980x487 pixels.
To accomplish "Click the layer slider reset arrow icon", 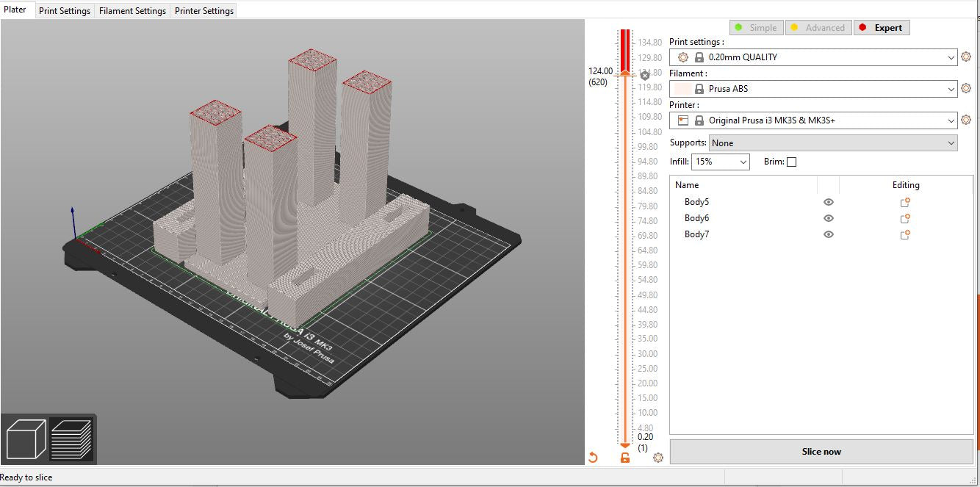I will (x=593, y=458).
